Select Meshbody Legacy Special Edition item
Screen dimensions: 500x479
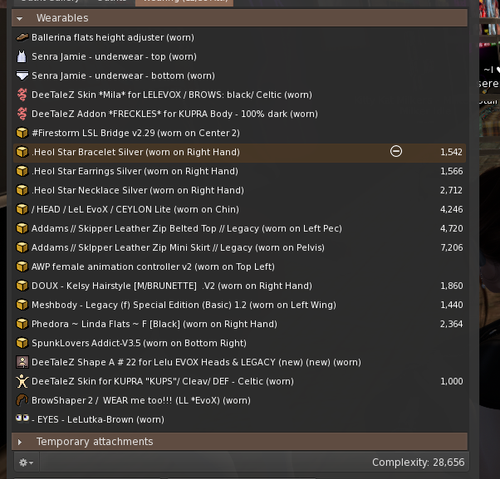(x=239, y=305)
